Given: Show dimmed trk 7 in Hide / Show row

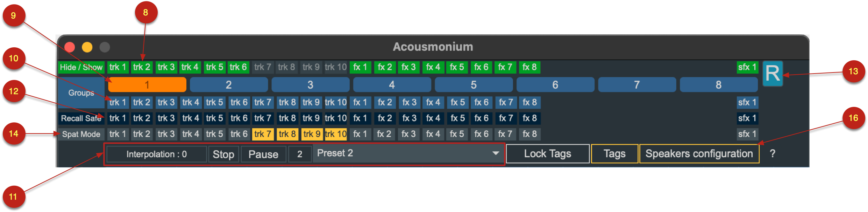Looking at the screenshot, I should pos(263,67).
